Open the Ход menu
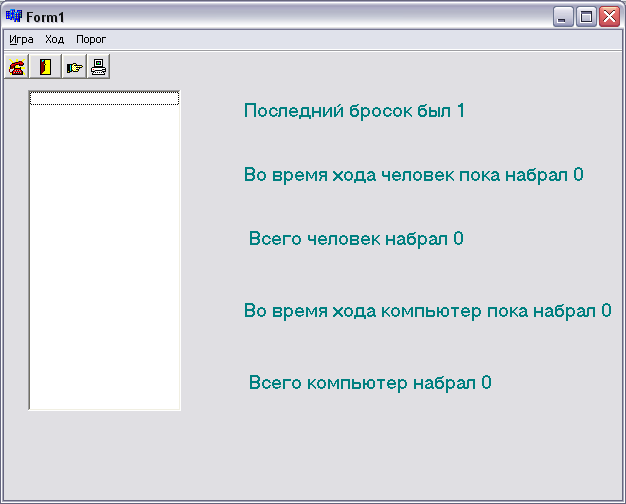 click(54, 40)
